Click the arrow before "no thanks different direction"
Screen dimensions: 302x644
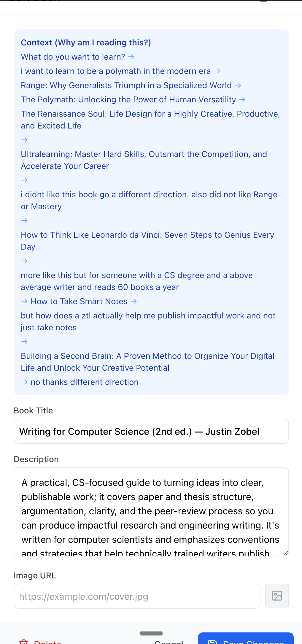[25, 382]
